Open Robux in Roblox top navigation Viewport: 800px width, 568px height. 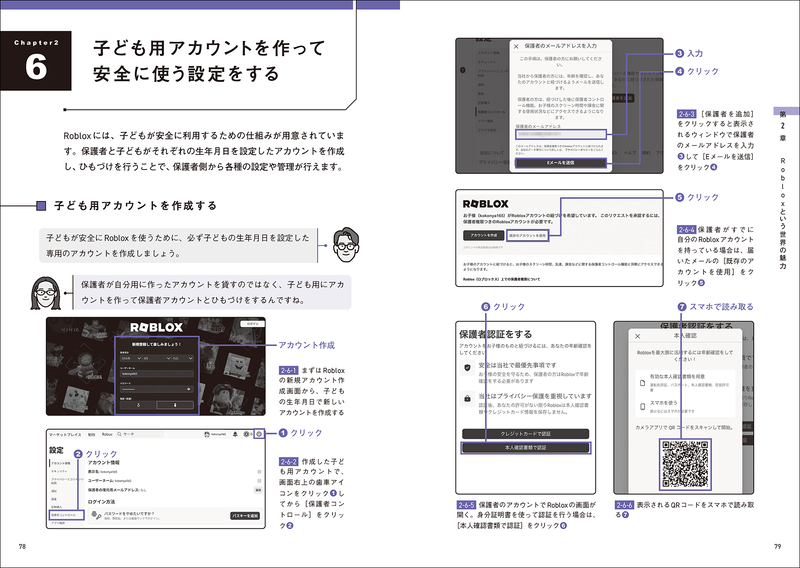pyautogui.click(x=107, y=434)
